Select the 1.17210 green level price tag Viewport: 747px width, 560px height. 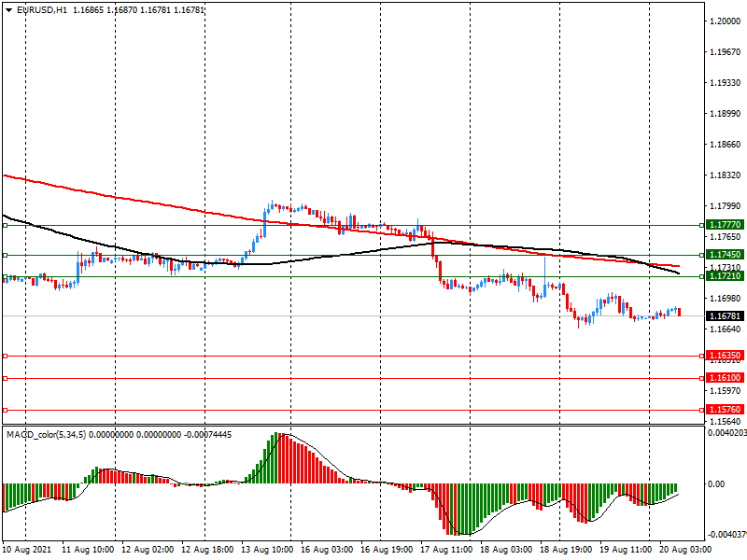click(725, 276)
